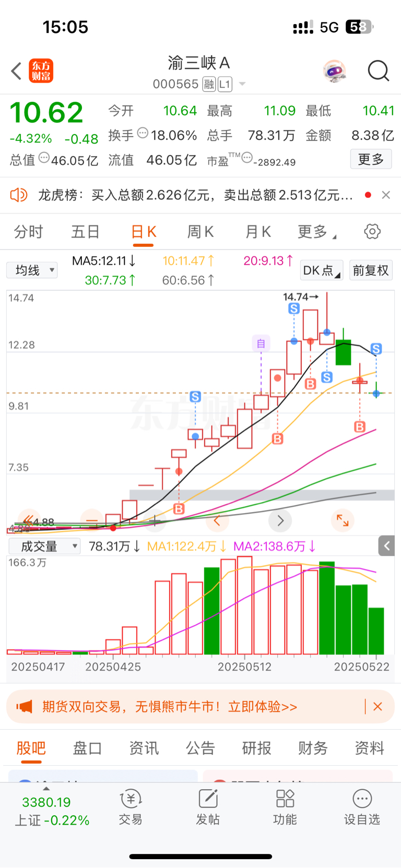Image resolution: width=401 pixels, height=868 pixels.
Task: Tap 设自选 watchlist icon
Action: pos(362,807)
